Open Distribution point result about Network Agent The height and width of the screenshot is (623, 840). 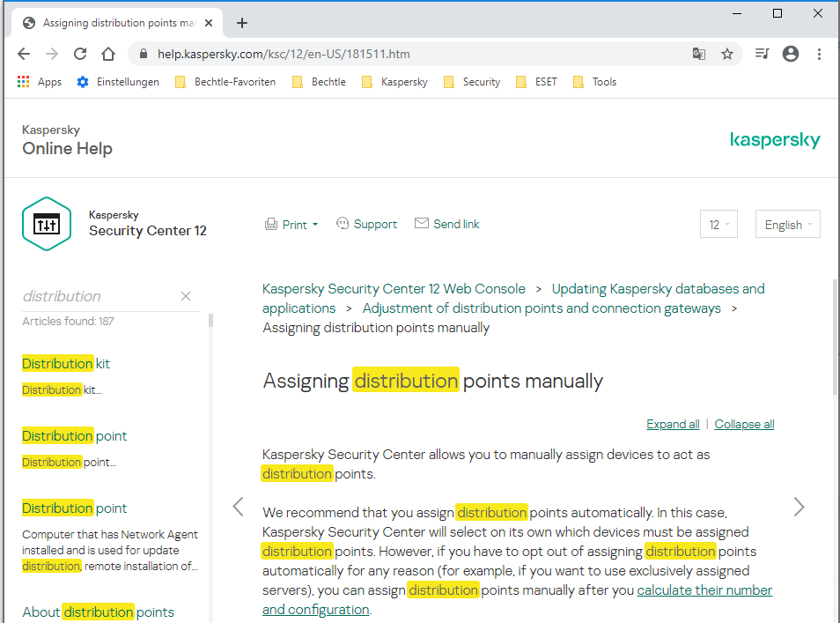(75, 508)
